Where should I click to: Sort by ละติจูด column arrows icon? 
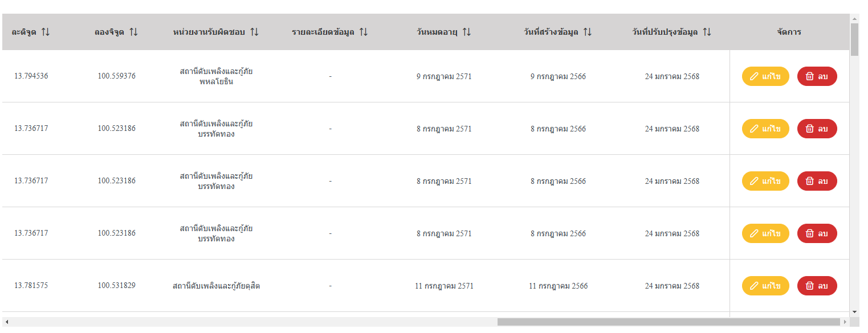point(46,32)
